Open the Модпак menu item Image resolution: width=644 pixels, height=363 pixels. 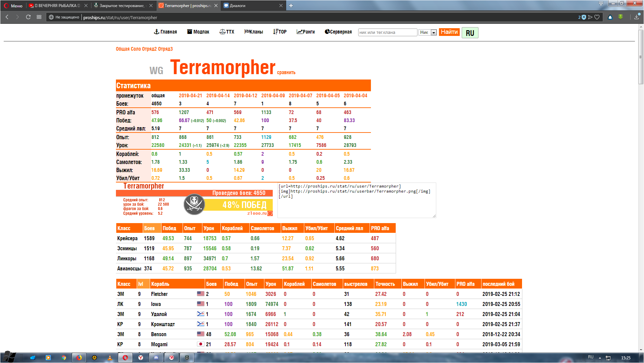198,32
